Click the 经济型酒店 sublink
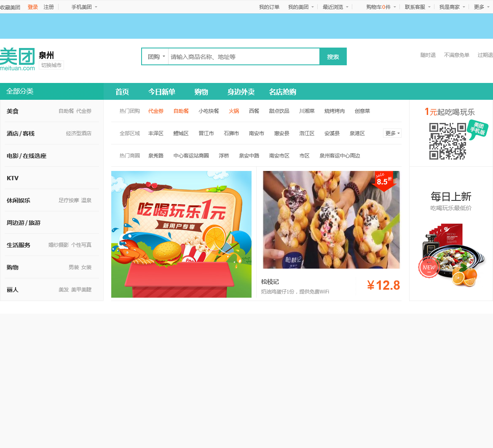Screen dimensions: 493x448 point(79,133)
